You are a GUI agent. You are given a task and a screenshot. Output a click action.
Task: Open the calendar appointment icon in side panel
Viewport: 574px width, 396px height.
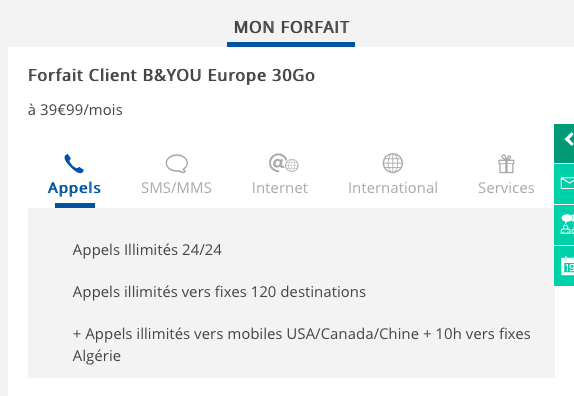567,266
